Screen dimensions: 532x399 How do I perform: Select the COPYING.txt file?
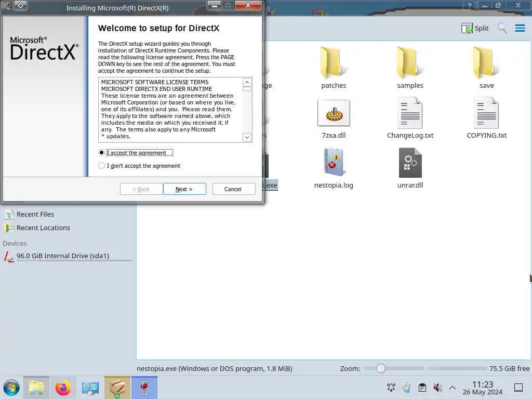[486, 118]
